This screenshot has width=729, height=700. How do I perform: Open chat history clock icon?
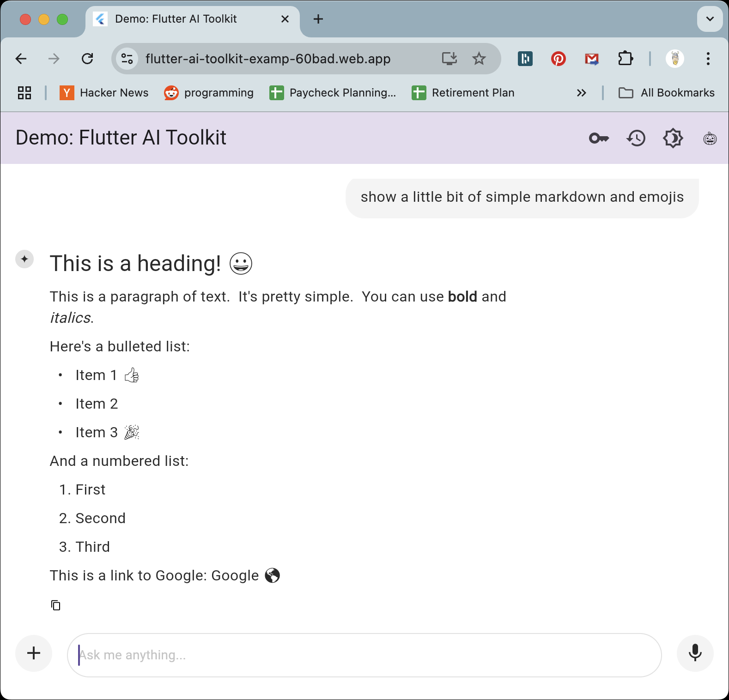[636, 138]
